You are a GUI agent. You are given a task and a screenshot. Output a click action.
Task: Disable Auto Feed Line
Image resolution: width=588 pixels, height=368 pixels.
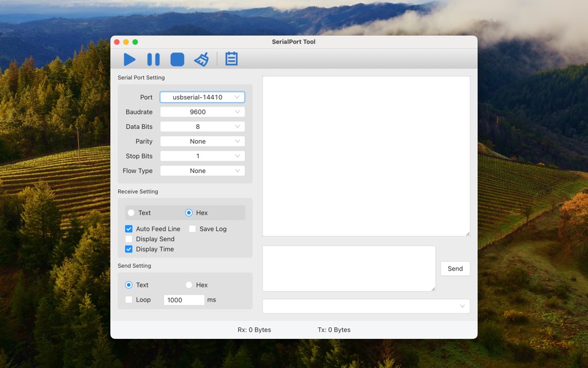pyautogui.click(x=128, y=229)
